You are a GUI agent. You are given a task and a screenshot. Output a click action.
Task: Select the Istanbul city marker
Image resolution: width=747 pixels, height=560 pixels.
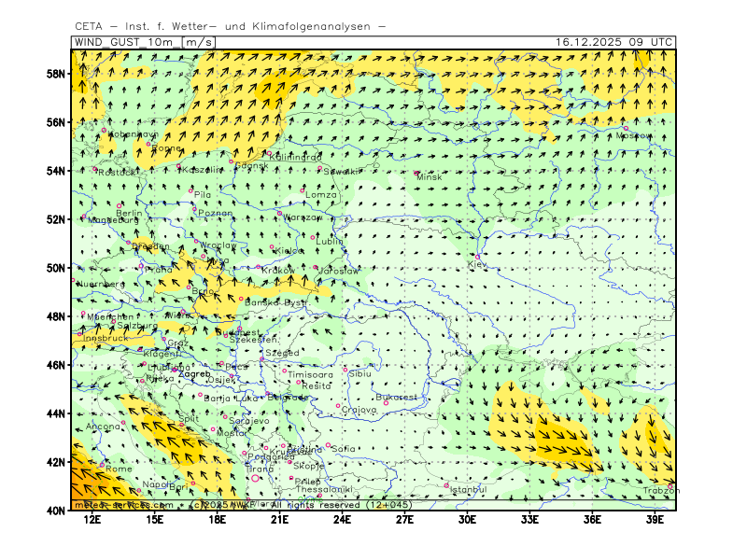(x=448, y=484)
